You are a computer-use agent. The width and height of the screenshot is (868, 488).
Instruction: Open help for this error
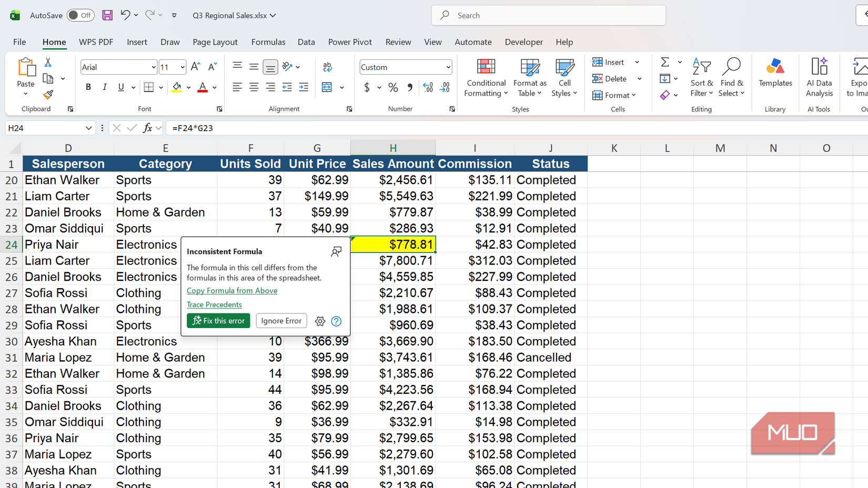coord(336,321)
